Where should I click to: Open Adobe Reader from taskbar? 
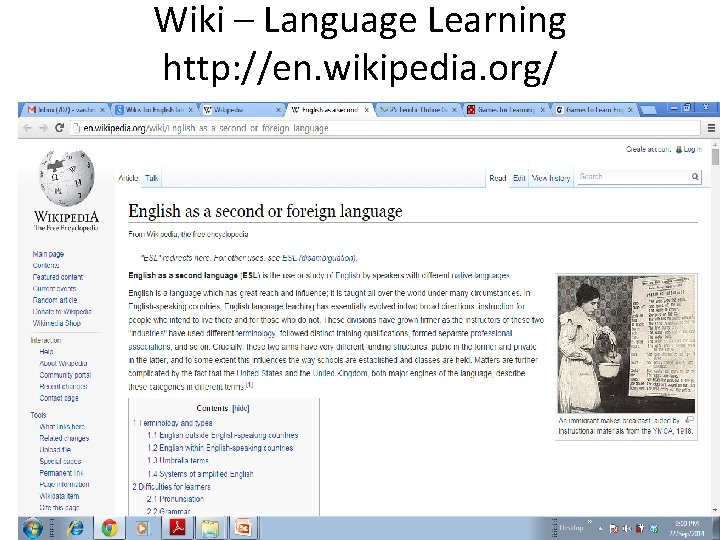178,529
